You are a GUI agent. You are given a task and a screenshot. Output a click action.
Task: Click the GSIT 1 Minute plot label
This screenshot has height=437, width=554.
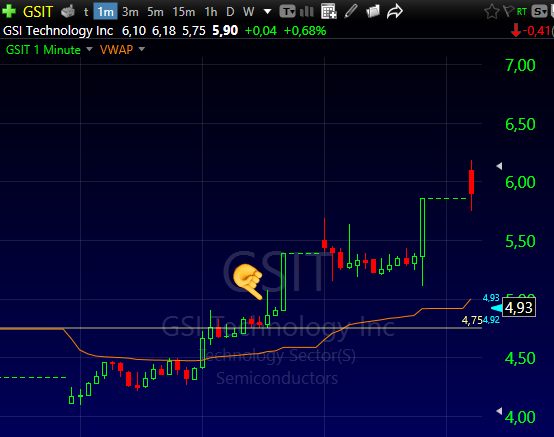[43, 49]
